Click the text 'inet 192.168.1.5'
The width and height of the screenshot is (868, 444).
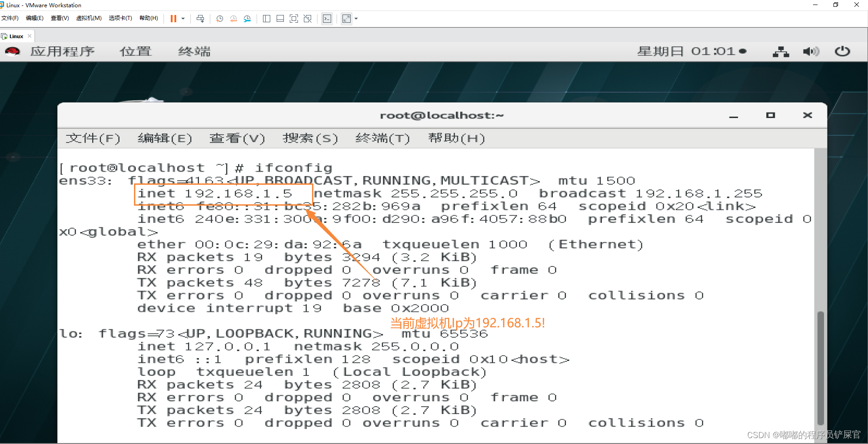[215, 193]
